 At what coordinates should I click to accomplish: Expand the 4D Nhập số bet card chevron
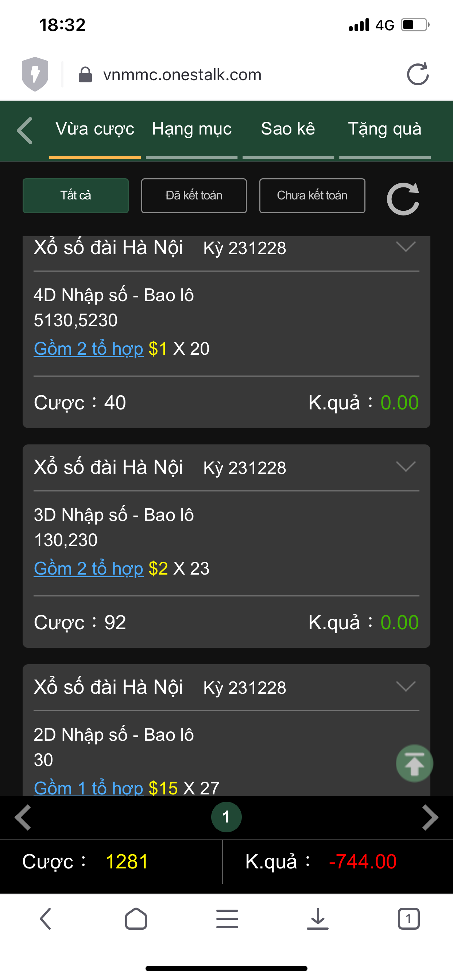(406, 246)
